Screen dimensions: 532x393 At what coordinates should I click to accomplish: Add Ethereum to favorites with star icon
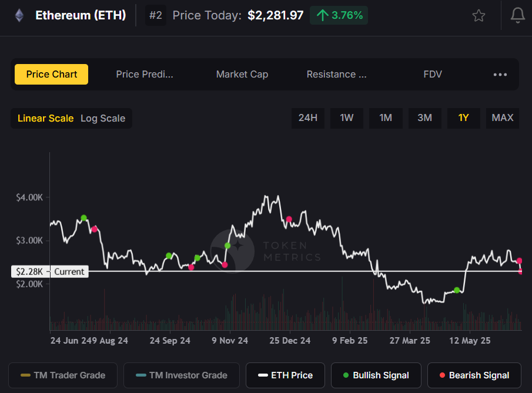point(479,16)
